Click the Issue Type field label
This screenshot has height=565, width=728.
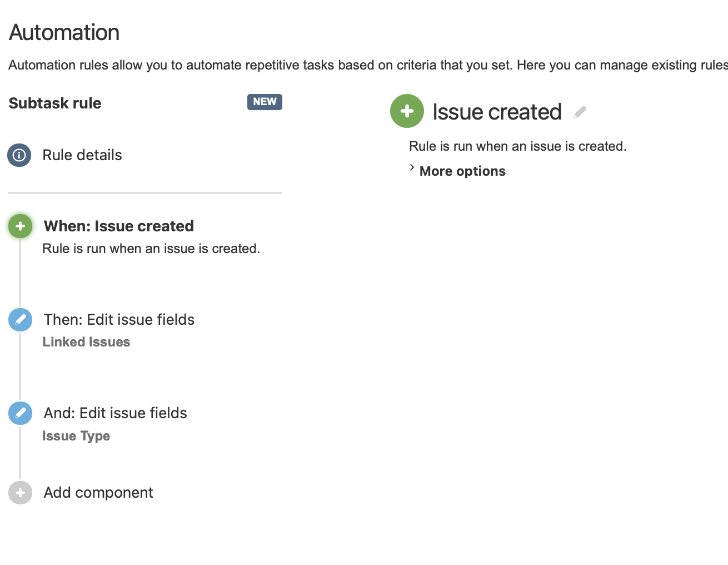coord(76,436)
